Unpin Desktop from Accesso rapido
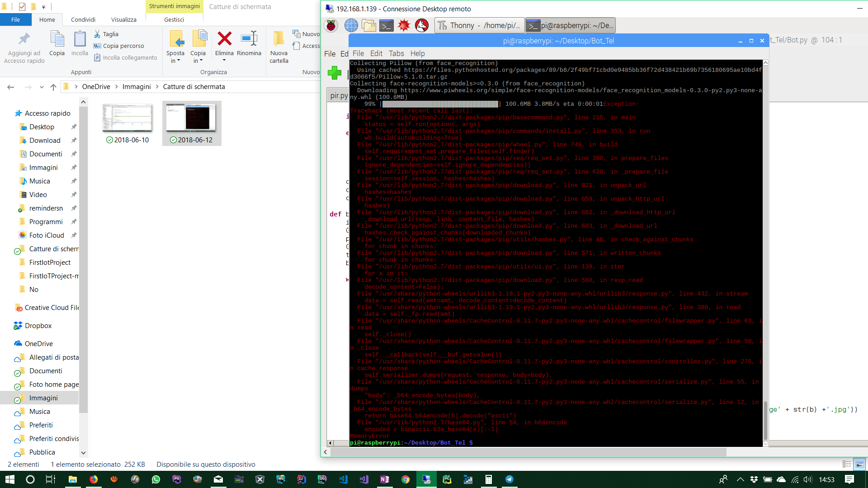Image resolution: width=868 pixels, height=488 pixels. coord(74,127)
